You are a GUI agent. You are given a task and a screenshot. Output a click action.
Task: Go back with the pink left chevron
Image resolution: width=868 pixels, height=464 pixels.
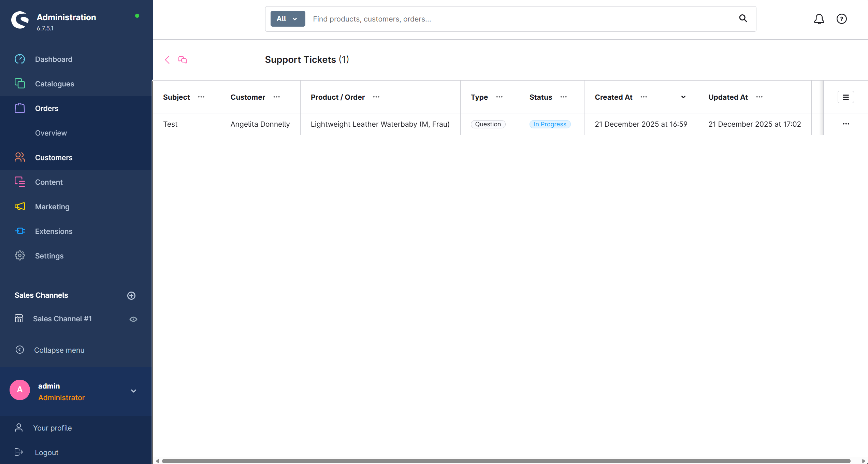click(167, 60)
